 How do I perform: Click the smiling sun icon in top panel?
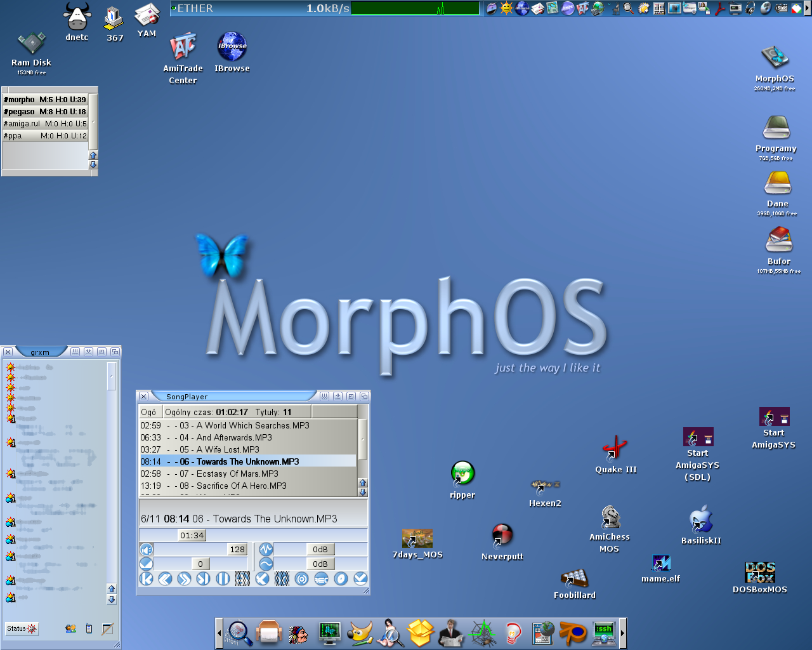click(506, 8)
